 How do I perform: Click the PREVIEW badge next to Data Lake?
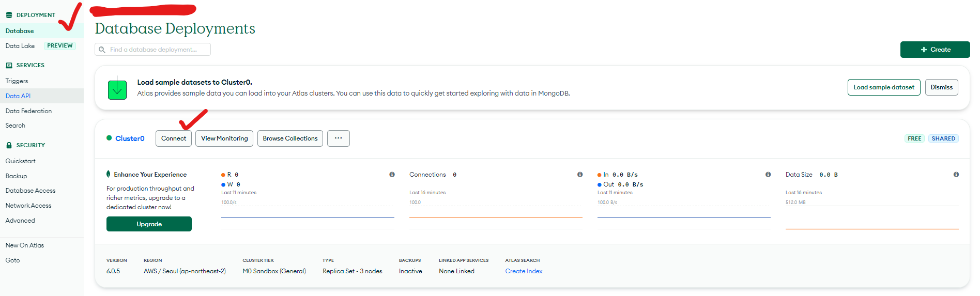click(x=60, y=46)
